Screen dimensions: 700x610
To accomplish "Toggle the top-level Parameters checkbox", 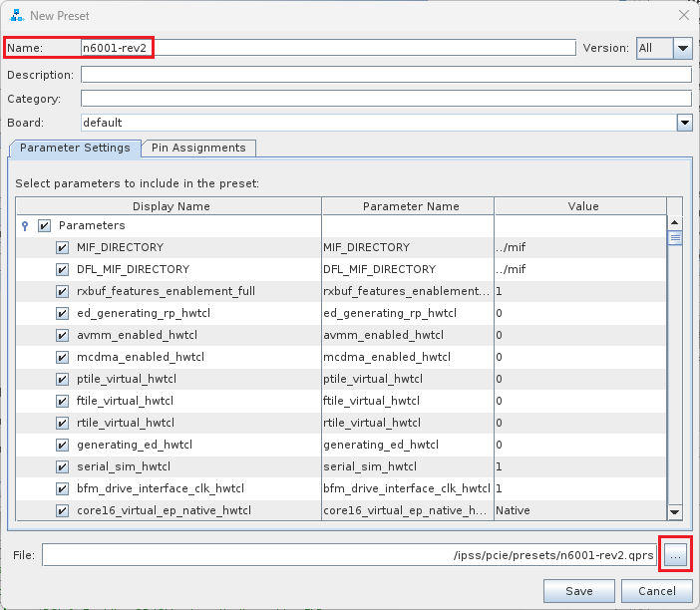I will tap(44, 226).
